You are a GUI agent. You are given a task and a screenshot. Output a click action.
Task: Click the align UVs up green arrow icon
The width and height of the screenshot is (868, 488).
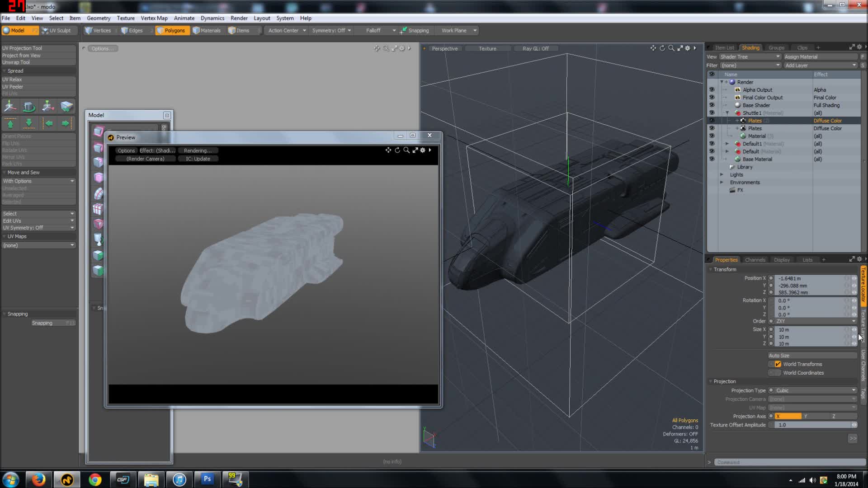[10, 123]
